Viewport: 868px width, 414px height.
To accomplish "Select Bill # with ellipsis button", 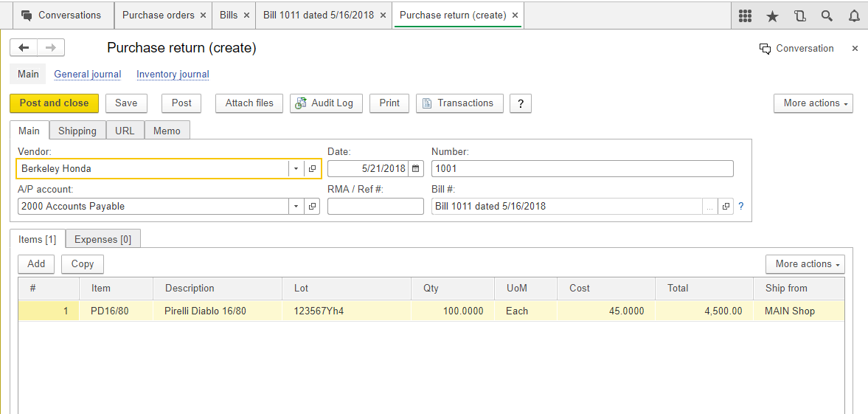I will [x=710, y=206].
